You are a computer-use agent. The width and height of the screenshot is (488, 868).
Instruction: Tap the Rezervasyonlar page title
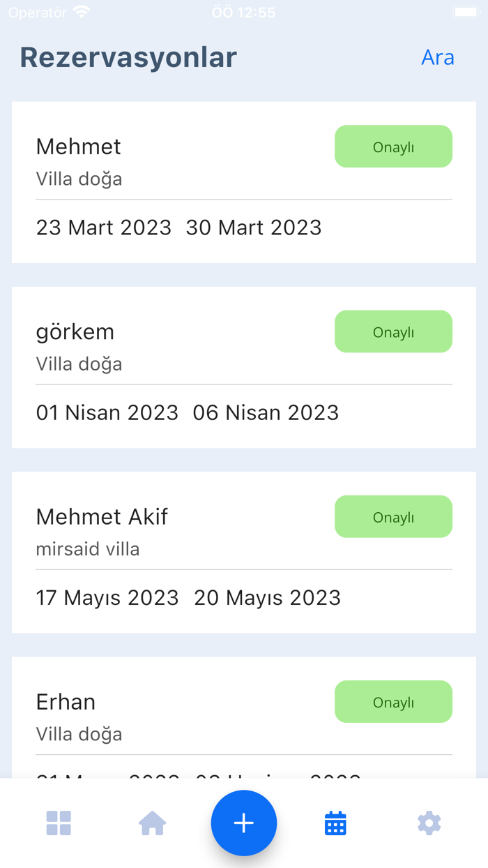(128, 57)
